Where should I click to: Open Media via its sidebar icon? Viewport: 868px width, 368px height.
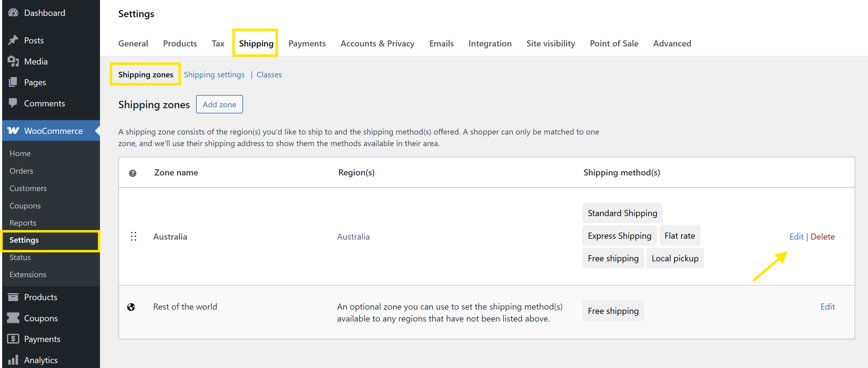point(13,61)
